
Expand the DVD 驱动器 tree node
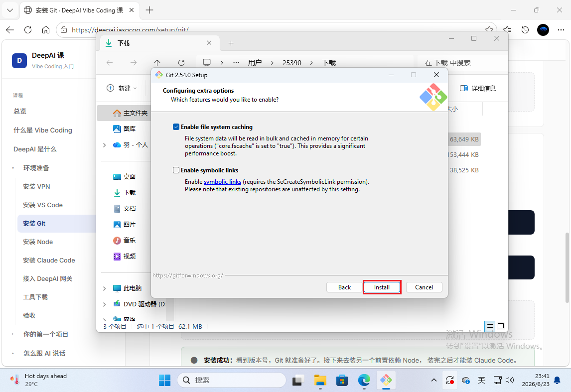coord(105,304)
